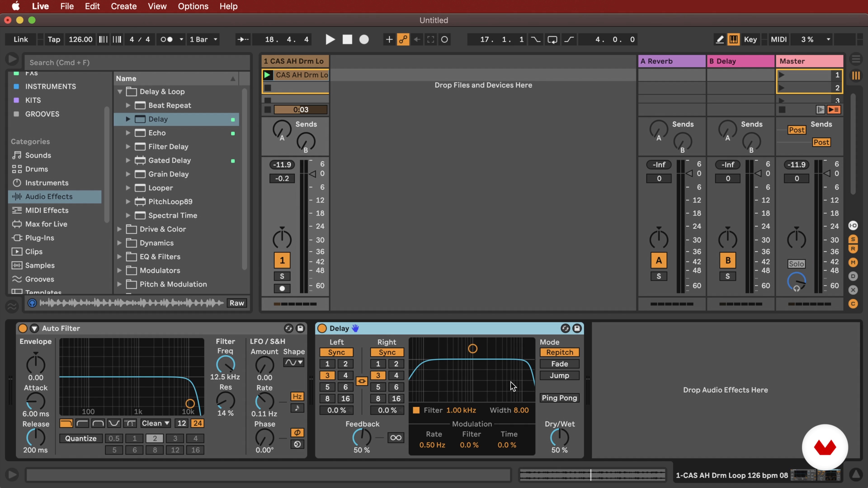The image size is (868, 488).
Task: Click the transport Stop button
Action: (347, 39)
